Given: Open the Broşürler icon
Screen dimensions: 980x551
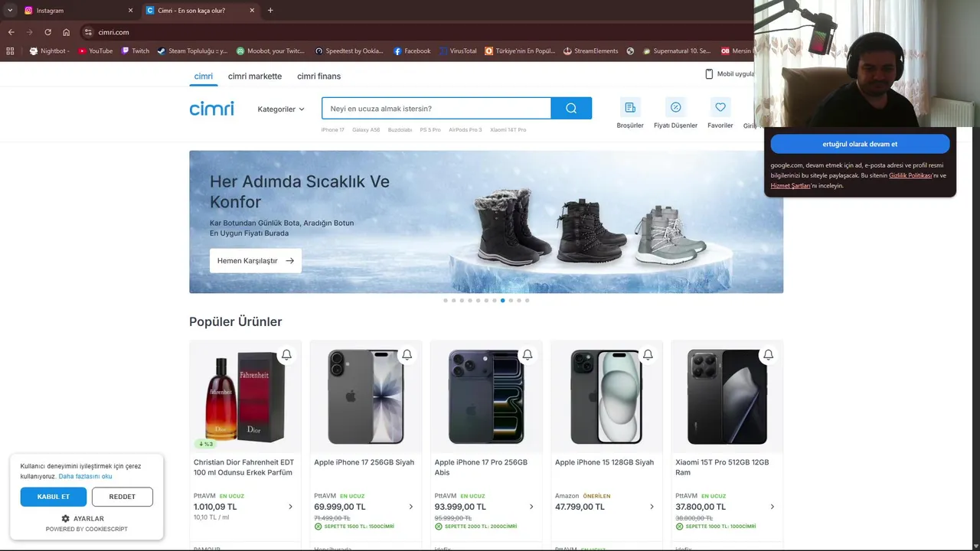Looking at the screenshot, I should coord(630,107).
